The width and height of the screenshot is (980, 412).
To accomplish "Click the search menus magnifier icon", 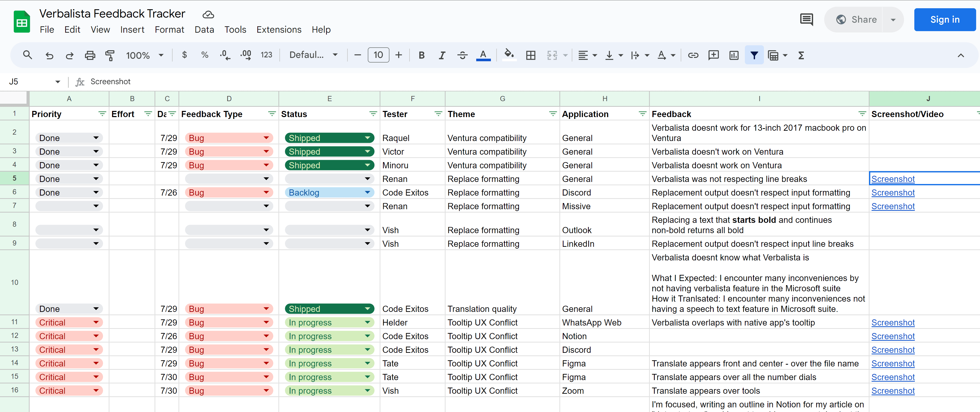I will [x=27, y=55].
